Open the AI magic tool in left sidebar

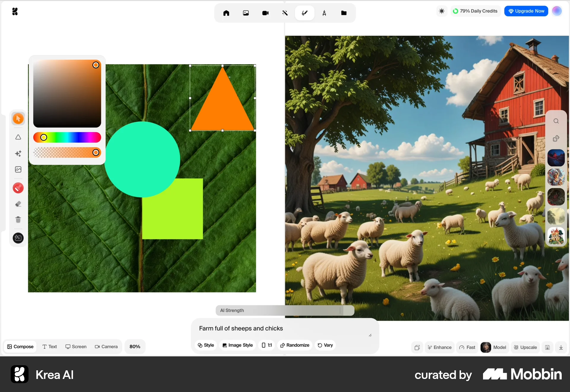pyautogui.click(x=18, y=154)
